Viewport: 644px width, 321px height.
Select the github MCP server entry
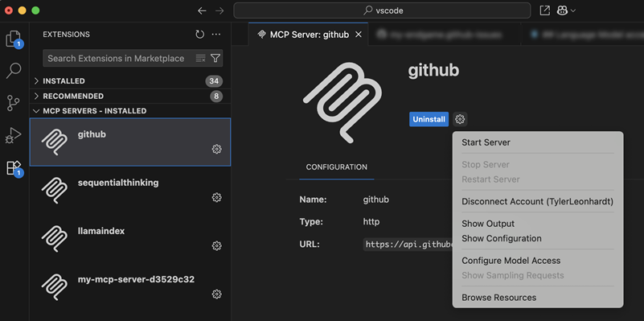(x=130, y=142)
